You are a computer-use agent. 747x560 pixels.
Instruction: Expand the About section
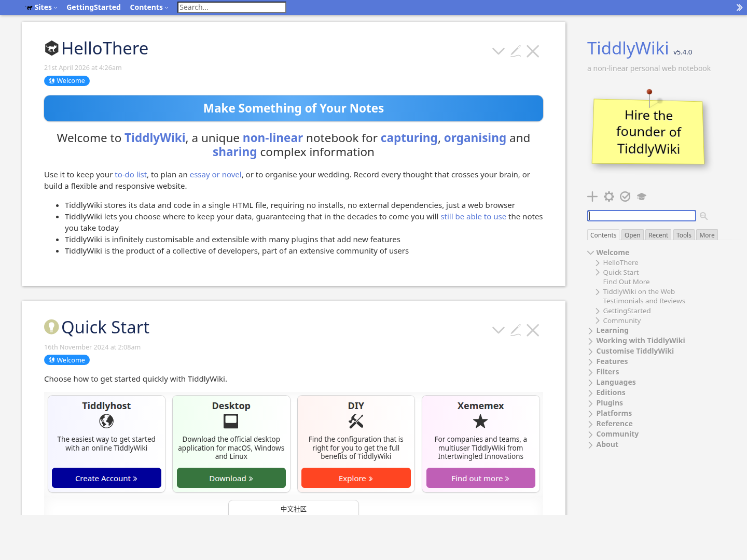pos(590,444)
